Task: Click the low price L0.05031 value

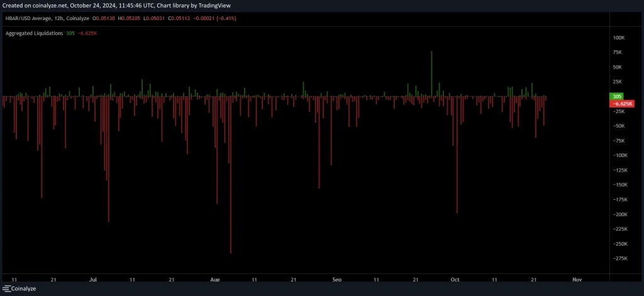Action: click(154, 18)
